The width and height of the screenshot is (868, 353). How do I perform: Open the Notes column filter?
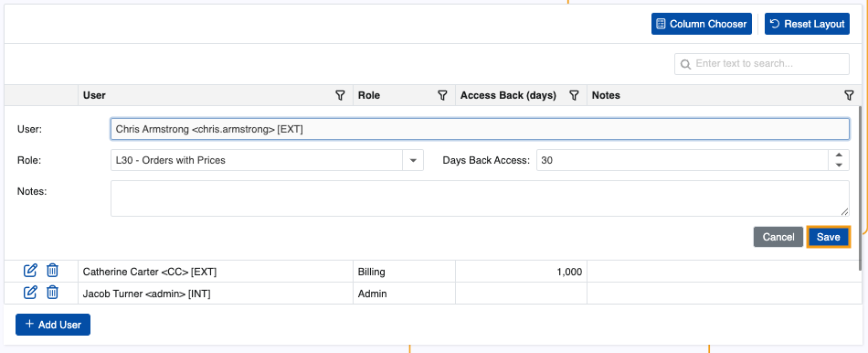point(849,95)
